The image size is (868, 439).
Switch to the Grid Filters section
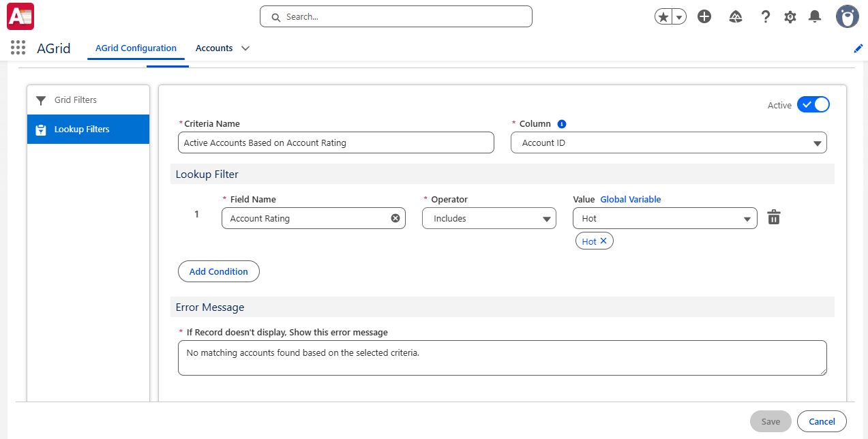pyautogui.click(x=75, y=100)
